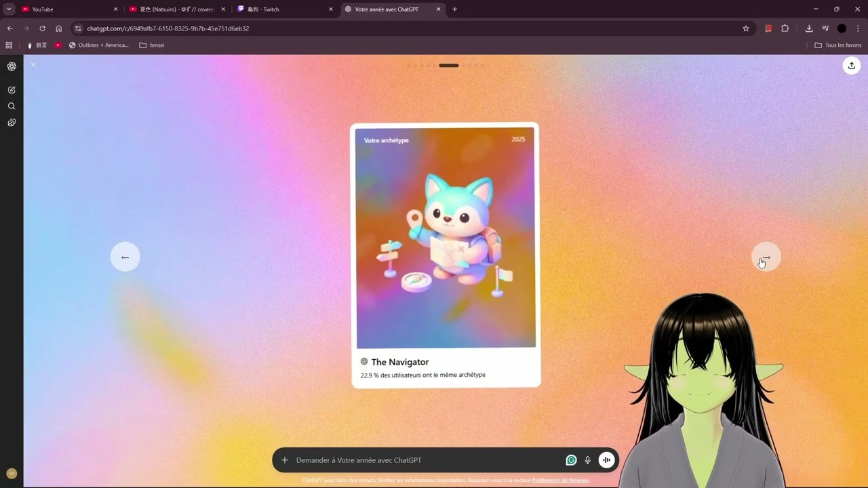Show browser downloads

[809, 28]
